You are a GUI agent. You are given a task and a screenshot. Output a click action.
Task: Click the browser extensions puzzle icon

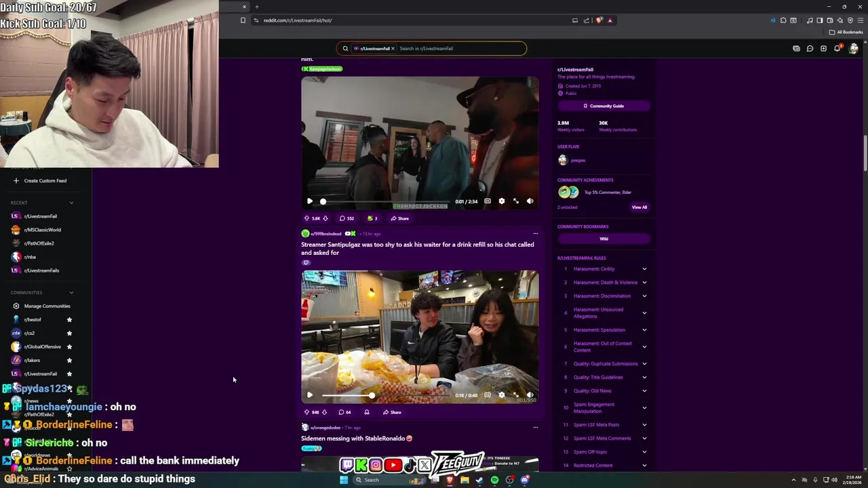point(783,20)
